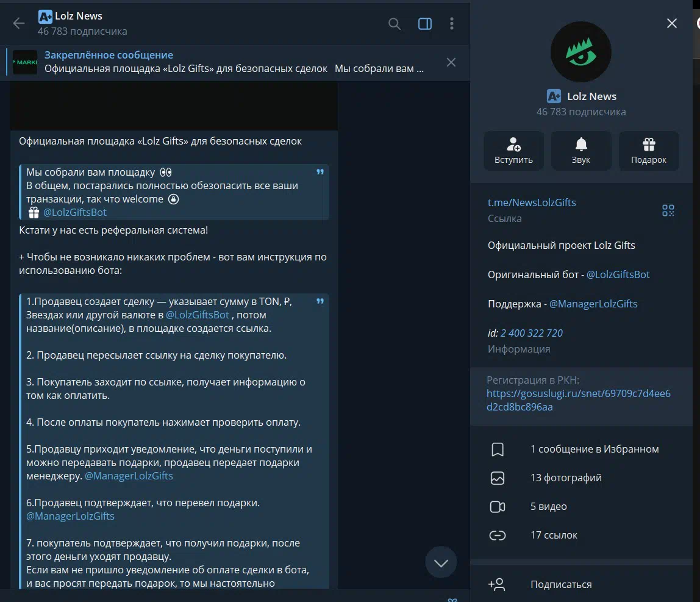Toggle the right info sidebar panel
This screenshot has width=700, height=602.
[425, 24]
